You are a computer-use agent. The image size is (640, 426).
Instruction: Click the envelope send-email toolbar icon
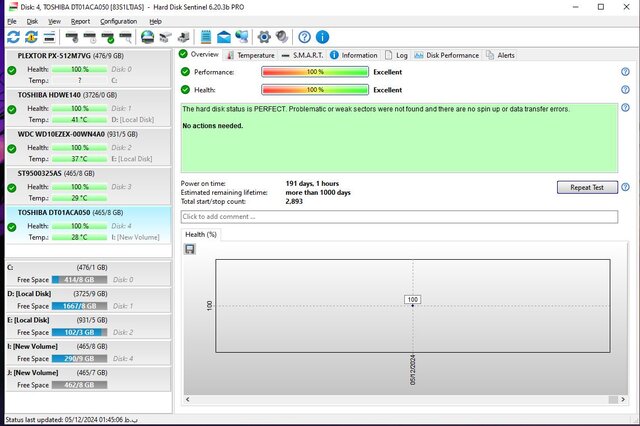(222, 37)
